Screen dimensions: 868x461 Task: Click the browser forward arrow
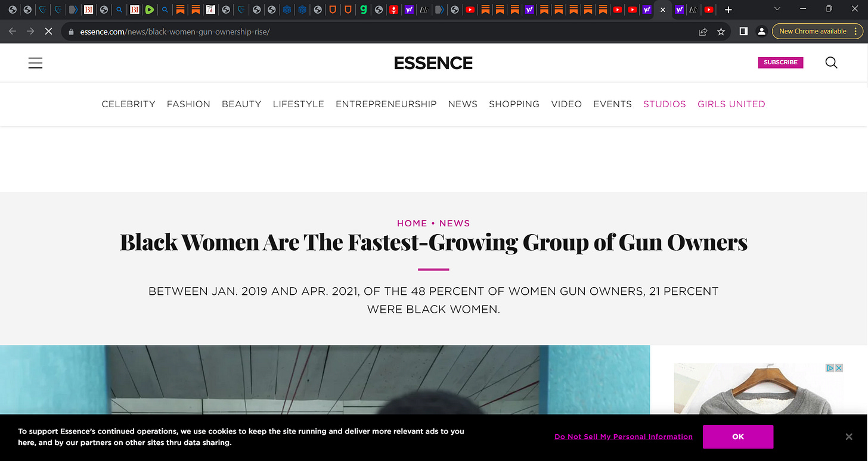tap(30, 31)
